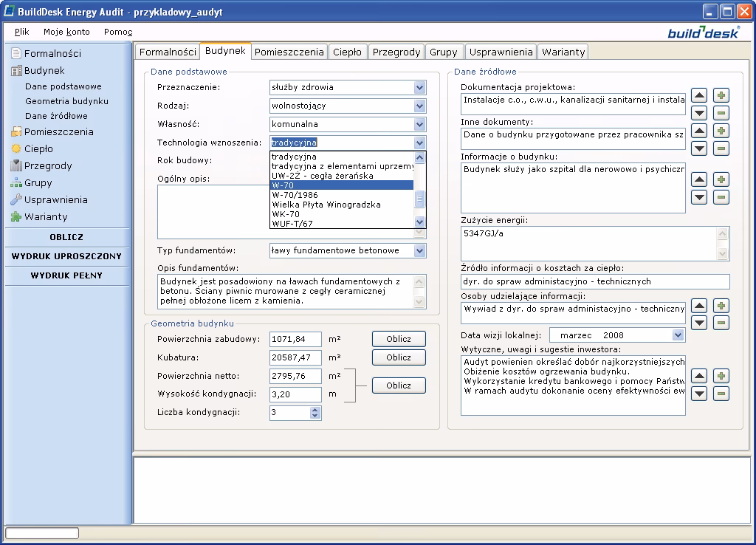The width and height of the screenshot is (756, 545).
Task: Click the Grupy hierarchy icon in sidebar
Action: [x=16, y=183]
